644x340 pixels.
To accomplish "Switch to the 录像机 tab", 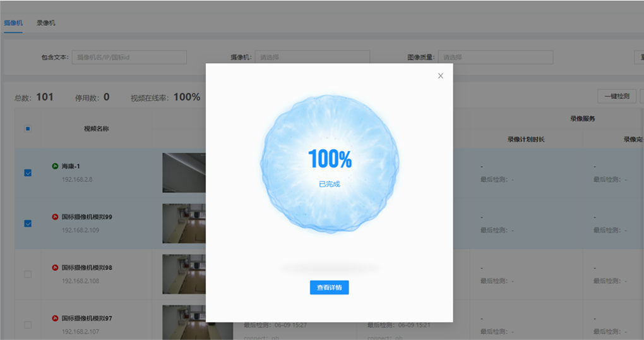I will tap(45, 23).
